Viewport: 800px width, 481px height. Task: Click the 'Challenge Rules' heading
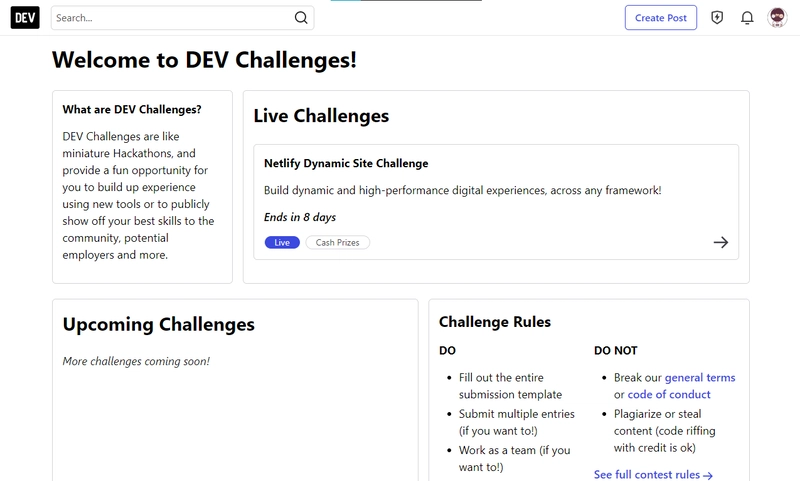[x=495, y=322]
